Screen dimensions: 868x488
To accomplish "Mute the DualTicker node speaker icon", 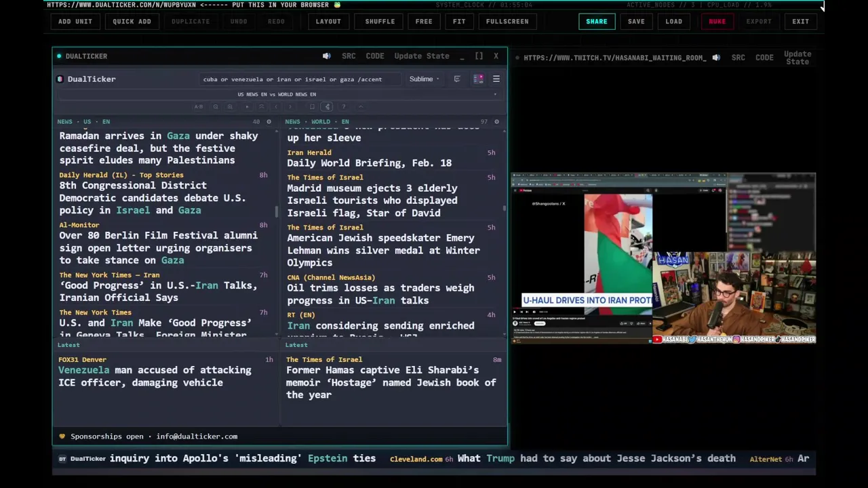I will point(326,56).
